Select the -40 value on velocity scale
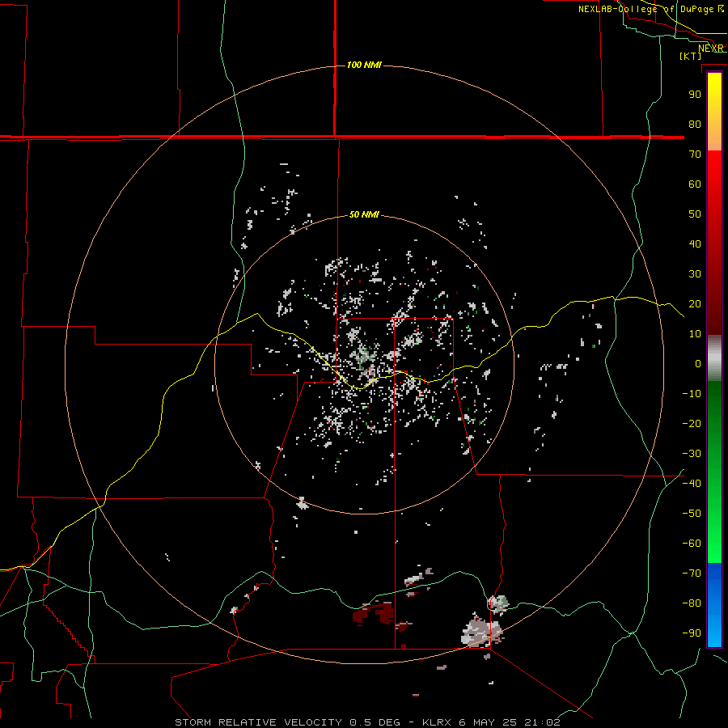Screen dimensions: 728x728 point(692,484)
